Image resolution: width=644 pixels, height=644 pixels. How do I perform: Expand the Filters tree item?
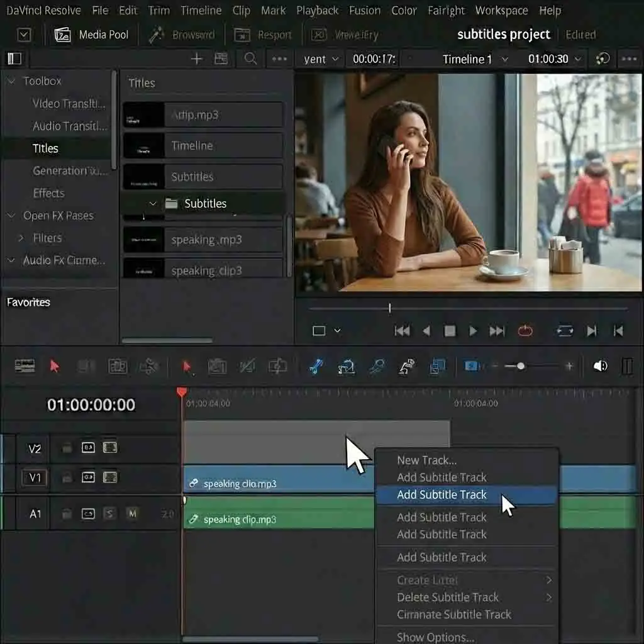(x=21, y=238)
